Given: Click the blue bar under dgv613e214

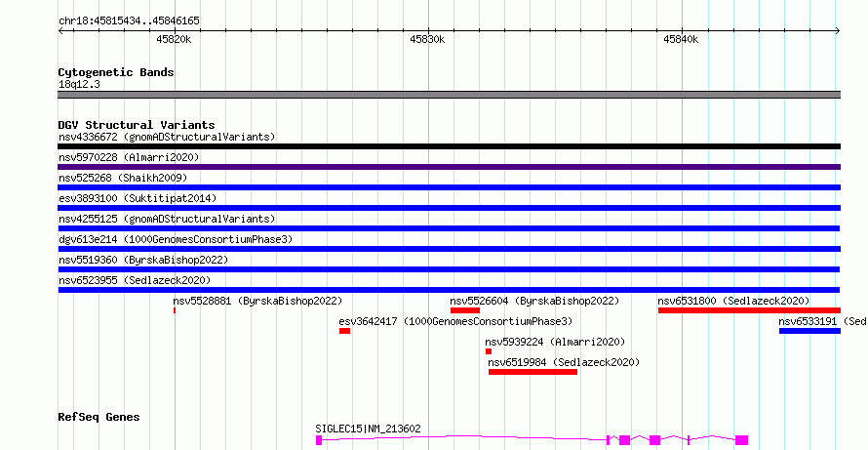Looking at the screenshot, I should (449, 249).
